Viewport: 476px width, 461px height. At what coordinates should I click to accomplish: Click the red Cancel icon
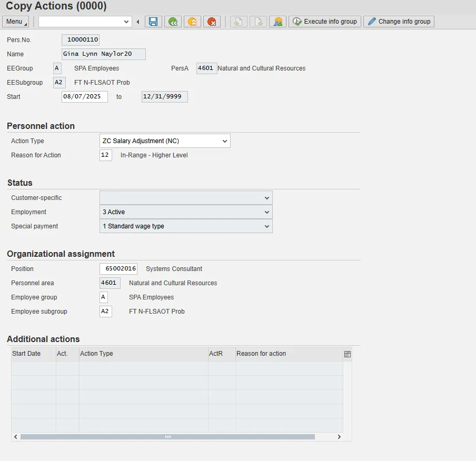[x=212, y=22]
